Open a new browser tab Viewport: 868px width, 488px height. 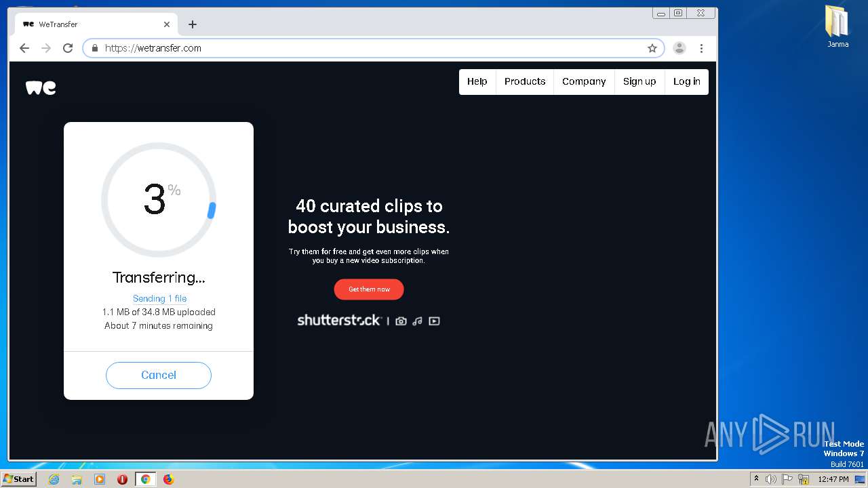pos(193,24)
